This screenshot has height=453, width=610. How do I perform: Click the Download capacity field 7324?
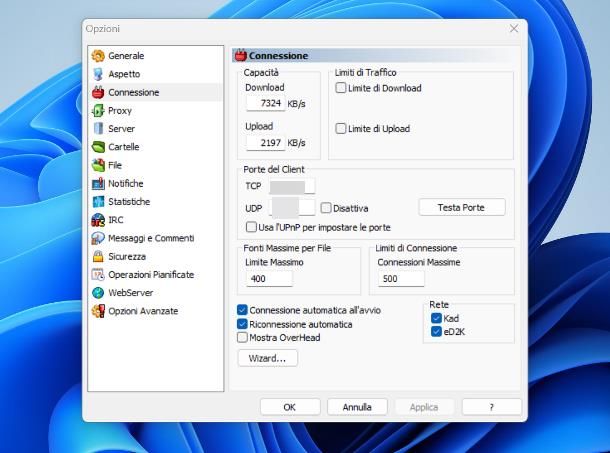[266, 103]
